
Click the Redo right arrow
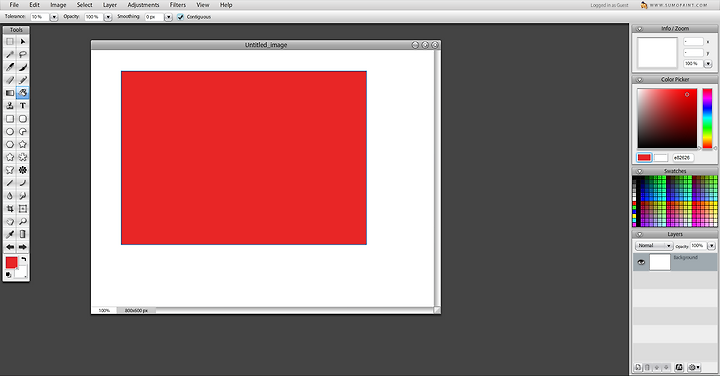point(22,247)
